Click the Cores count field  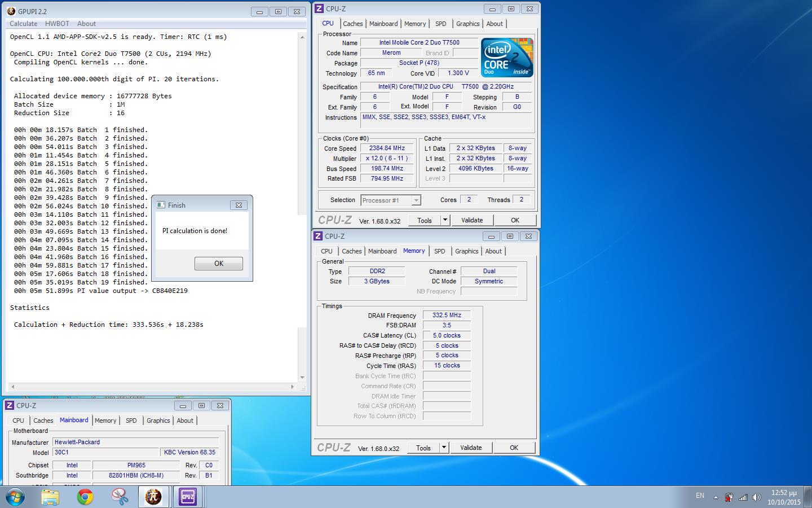[469, 199]
